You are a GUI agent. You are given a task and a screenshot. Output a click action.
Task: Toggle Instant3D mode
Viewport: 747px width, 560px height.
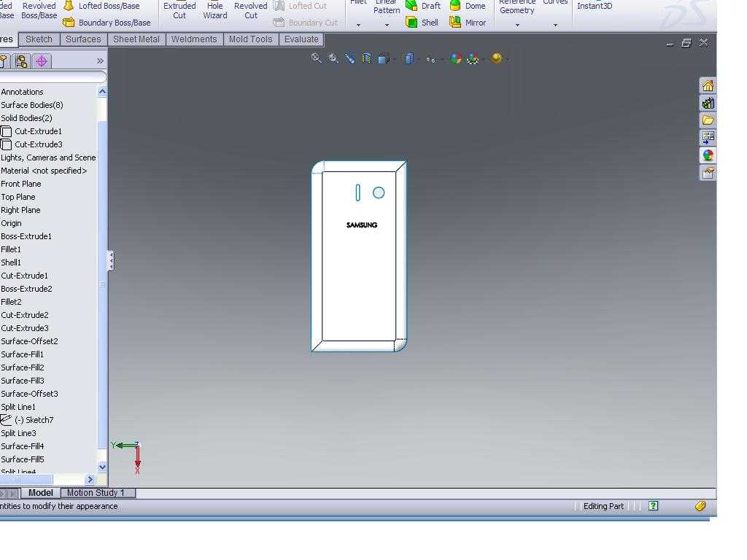(595, 6)
